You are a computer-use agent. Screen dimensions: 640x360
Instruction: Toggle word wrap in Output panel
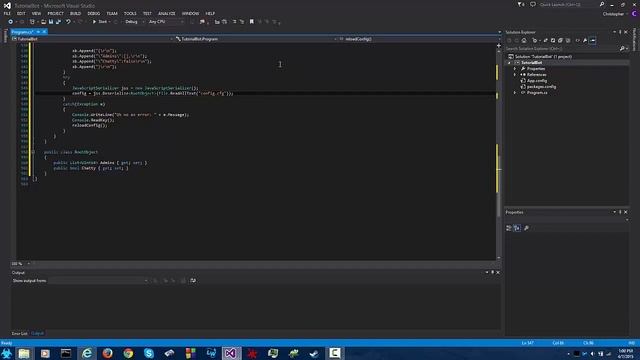pos(193,281)
